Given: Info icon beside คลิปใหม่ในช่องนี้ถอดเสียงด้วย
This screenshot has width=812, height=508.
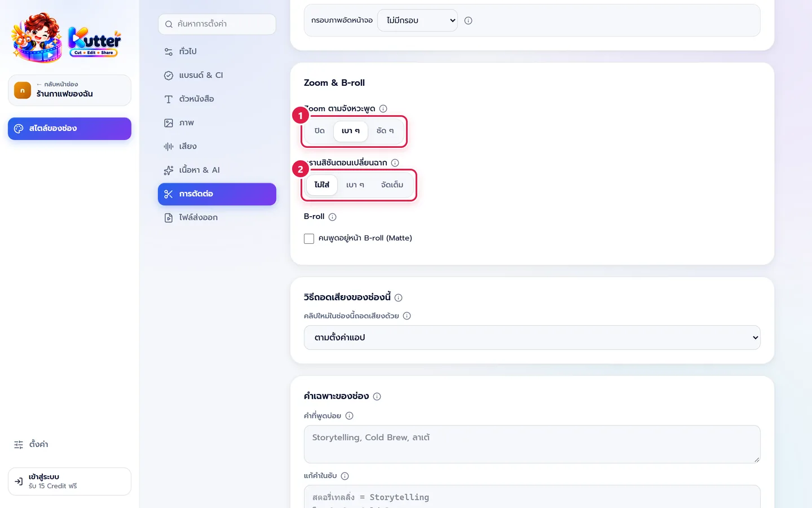Looking at the screenshot, I should pos(407,316).
